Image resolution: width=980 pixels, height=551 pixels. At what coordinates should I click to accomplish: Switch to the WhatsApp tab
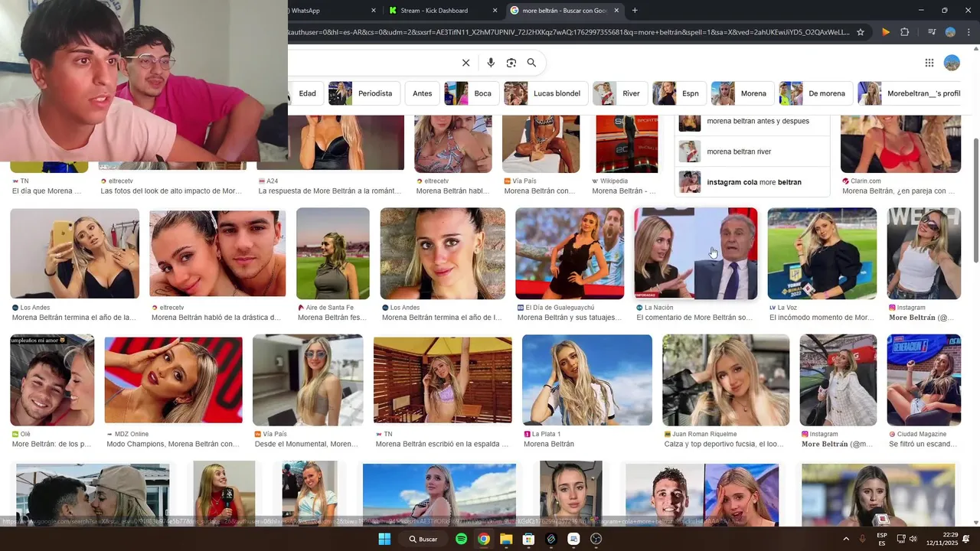tap(328, 11)
